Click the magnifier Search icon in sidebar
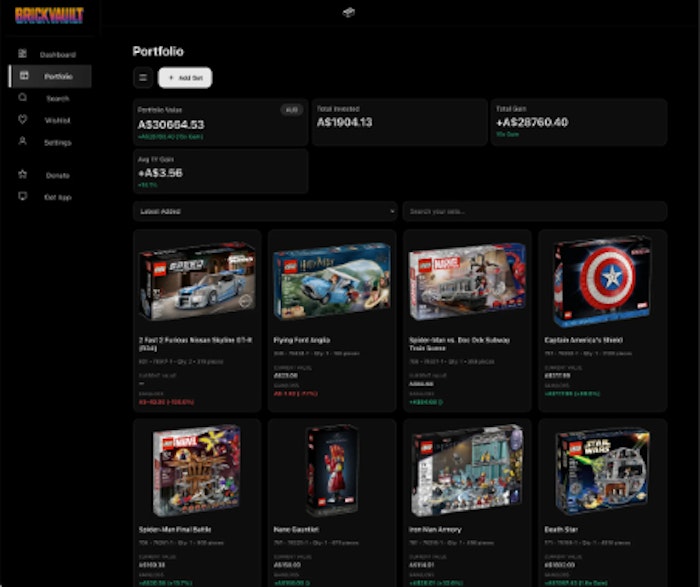The image size is (700, 587). [x=22, y=97]
